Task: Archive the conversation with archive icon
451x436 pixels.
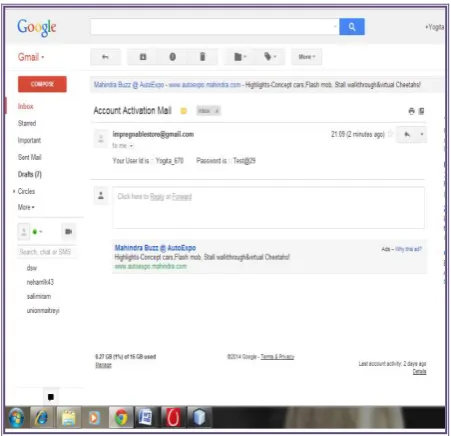Action: 143,57
